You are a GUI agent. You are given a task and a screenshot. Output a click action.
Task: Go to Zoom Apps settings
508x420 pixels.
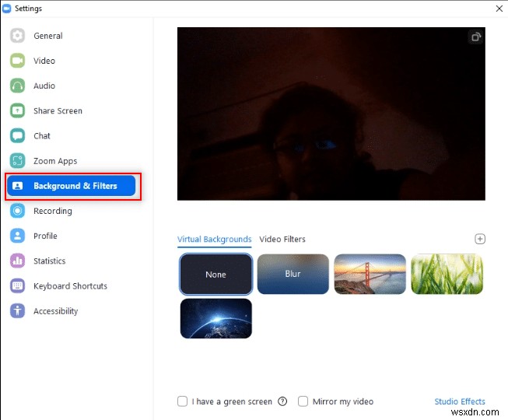55,161
